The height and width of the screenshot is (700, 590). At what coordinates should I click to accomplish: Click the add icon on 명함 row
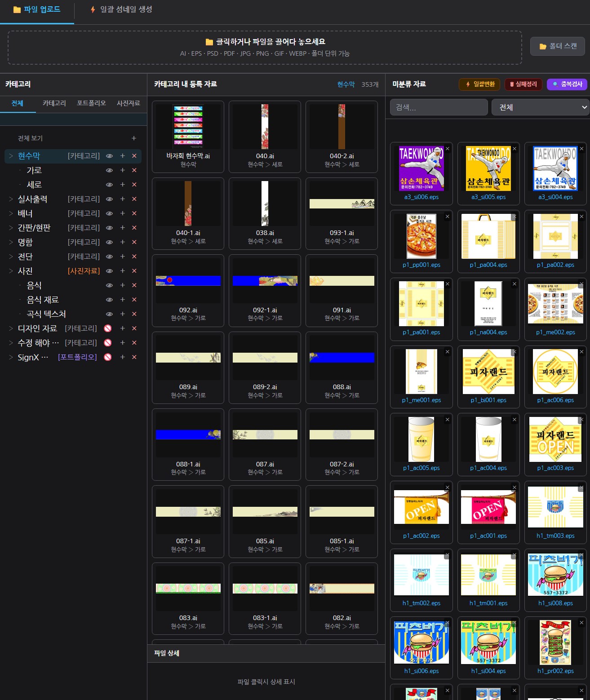pyautogui.click(x=122, y=242)
